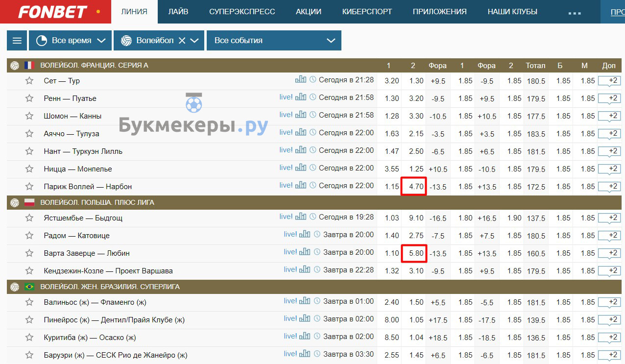Click statistics chart icon for Сет — Тур
Image resolution: width=625 pixels, height=364 pixels.
coord(300,80)
